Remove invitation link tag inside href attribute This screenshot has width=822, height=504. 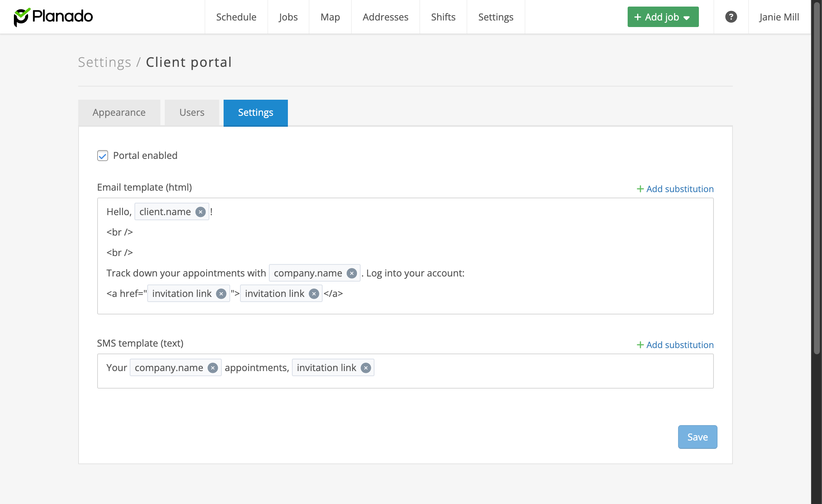(221, 294)
